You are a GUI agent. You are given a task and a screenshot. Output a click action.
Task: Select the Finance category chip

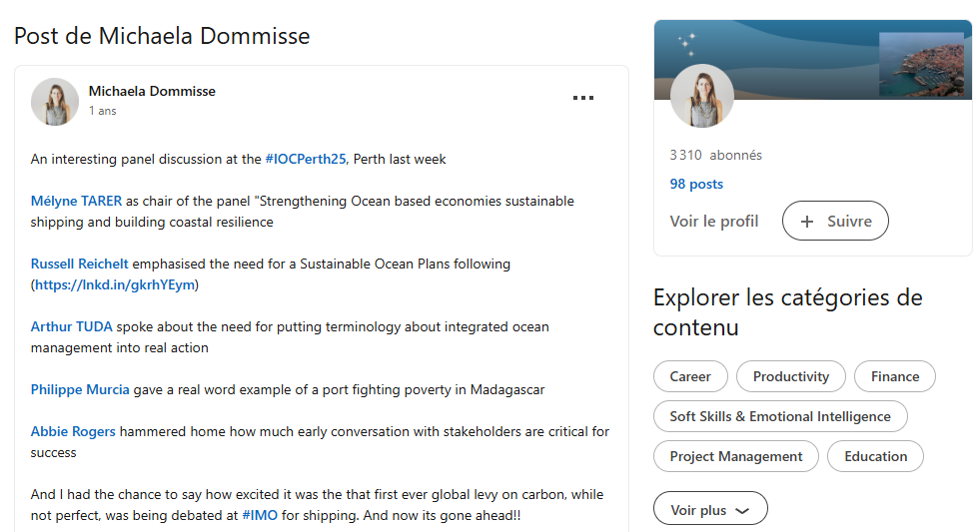click(895, 376)
